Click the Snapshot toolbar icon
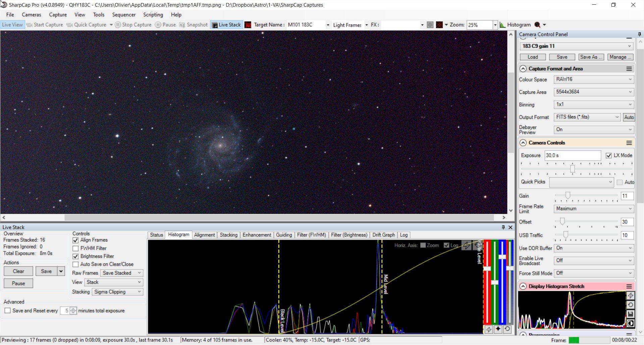This screenshot has width=644, height=345. [x=194, y=25]
